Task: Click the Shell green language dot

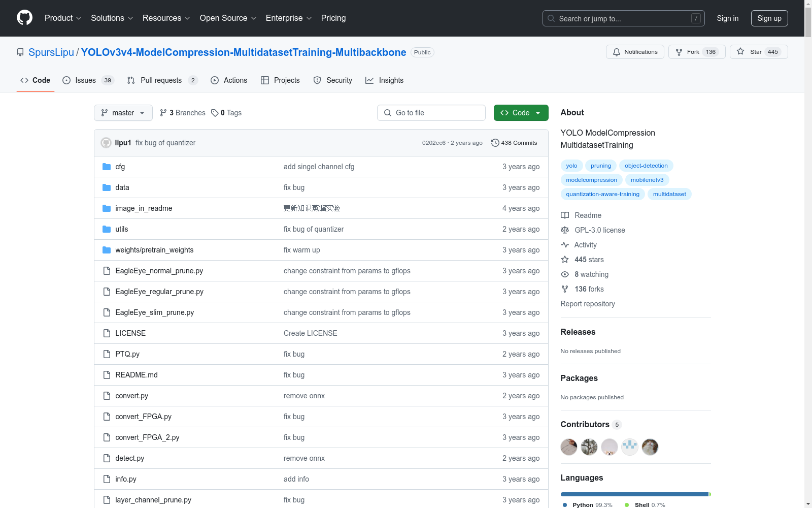Action: (x=627, y=505)
